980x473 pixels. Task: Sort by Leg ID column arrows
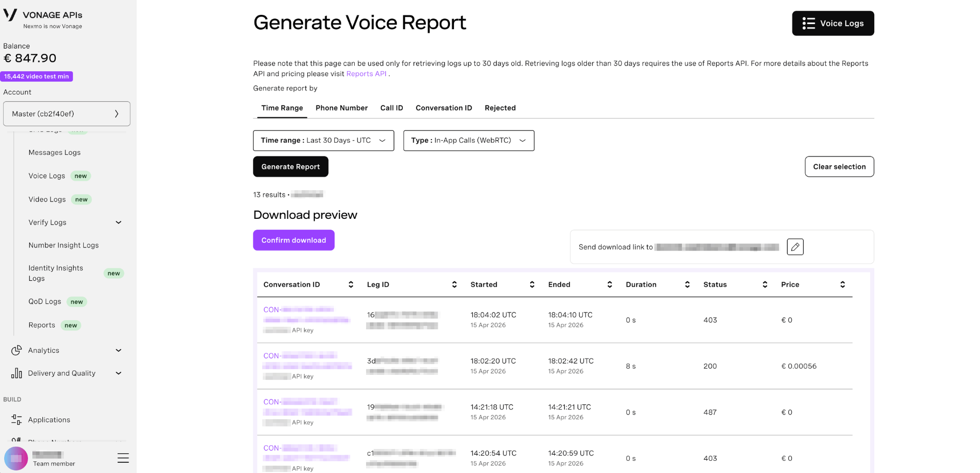[x=454, y=285]
